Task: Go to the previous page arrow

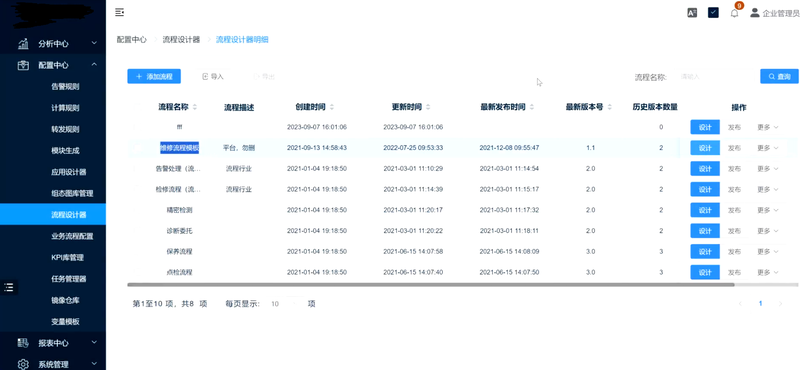Action: point(740,304)
